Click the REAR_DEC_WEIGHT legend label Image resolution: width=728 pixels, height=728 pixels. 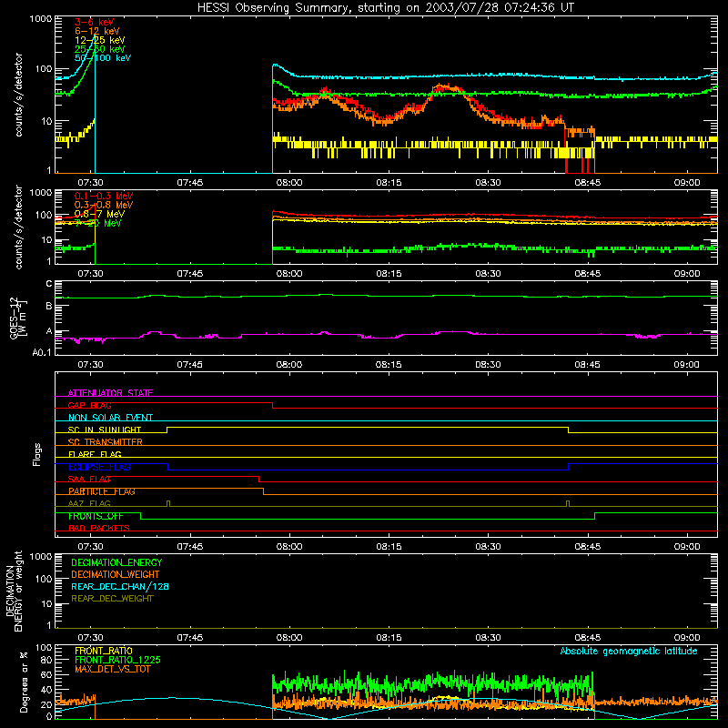[112, 599]
